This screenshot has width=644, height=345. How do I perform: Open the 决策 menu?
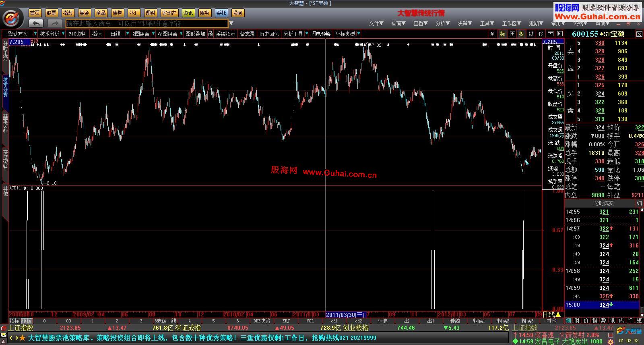[x=465, y=23]
